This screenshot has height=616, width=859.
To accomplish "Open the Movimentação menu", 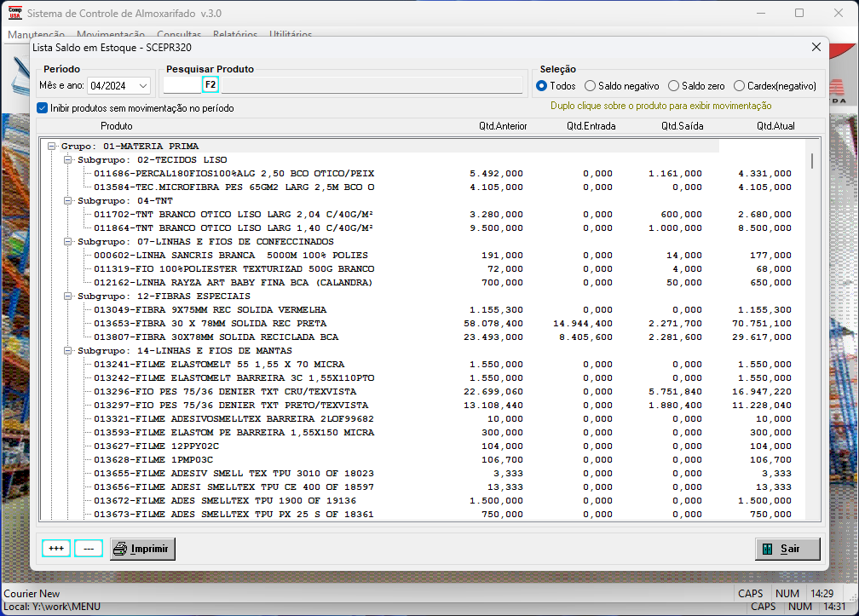I will click(x=111, y=34).
